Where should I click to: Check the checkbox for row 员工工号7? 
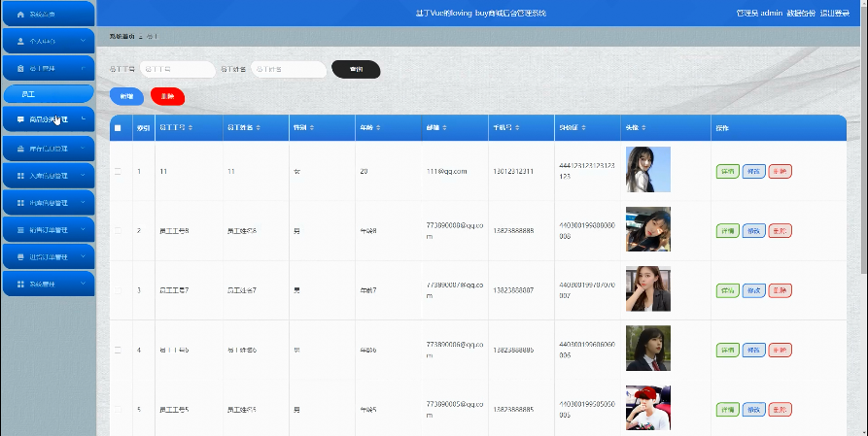point(118,290)
